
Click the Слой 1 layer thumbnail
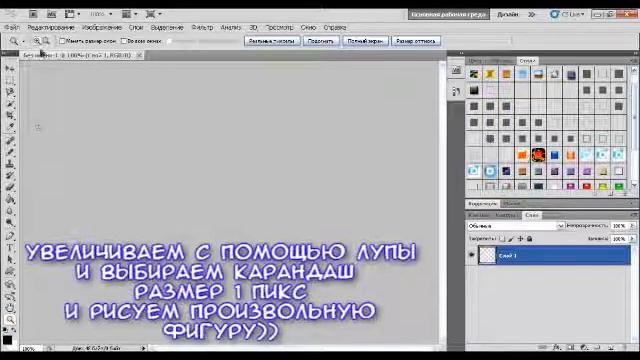487,255
